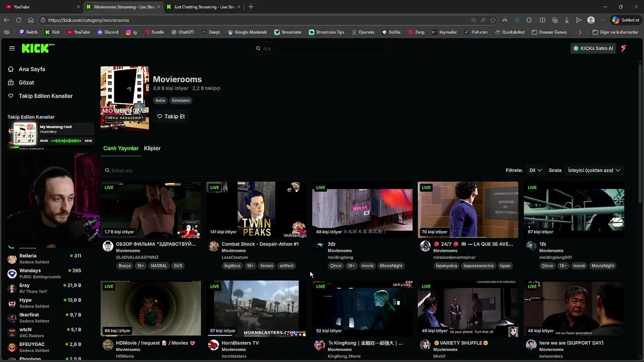Viewport: 644px width, 362px height.
Task: Open the Twitch bookmark
Action: (28, 32)
